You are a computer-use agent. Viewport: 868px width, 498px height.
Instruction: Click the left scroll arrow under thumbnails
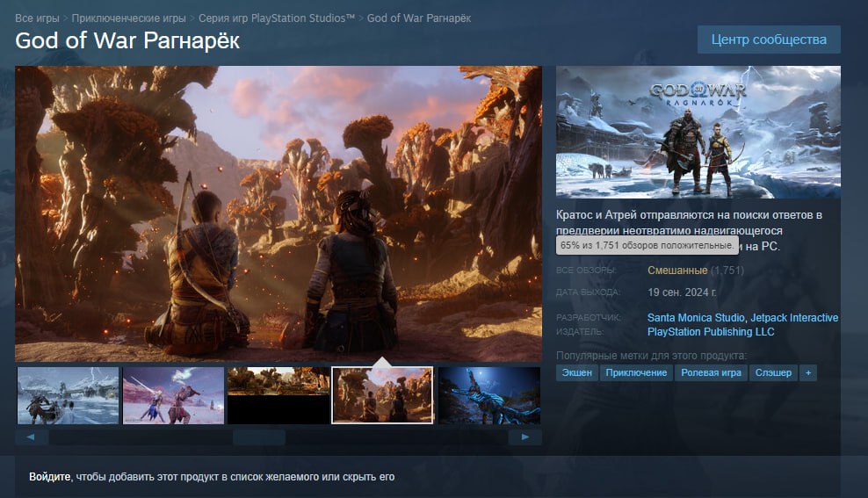(31, 437)
